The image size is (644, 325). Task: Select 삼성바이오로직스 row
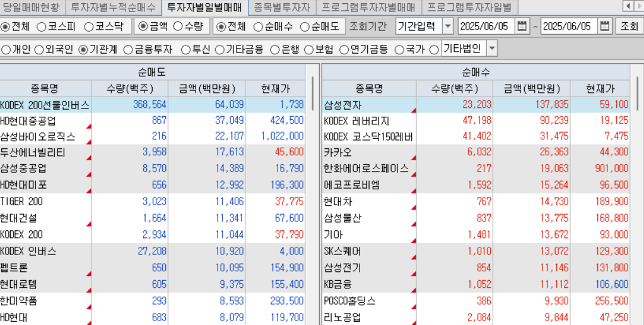pos(153,136)
